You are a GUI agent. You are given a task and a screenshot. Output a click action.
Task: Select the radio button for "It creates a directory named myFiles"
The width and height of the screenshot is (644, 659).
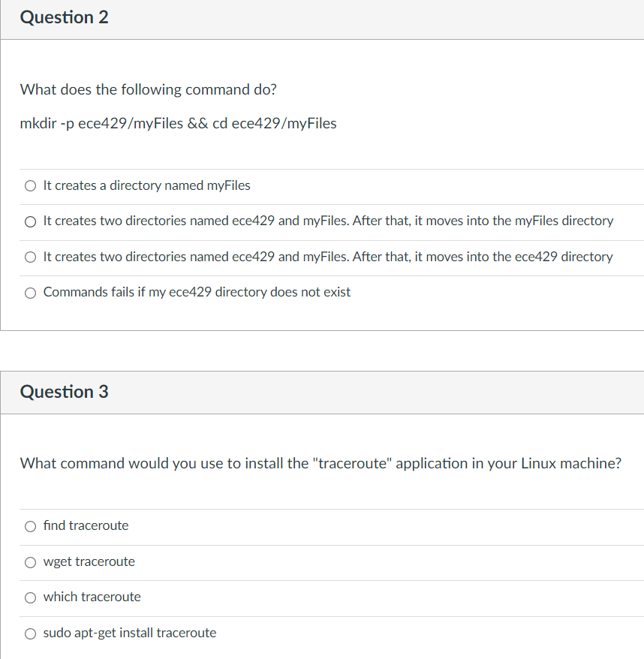tap(30, 185)
